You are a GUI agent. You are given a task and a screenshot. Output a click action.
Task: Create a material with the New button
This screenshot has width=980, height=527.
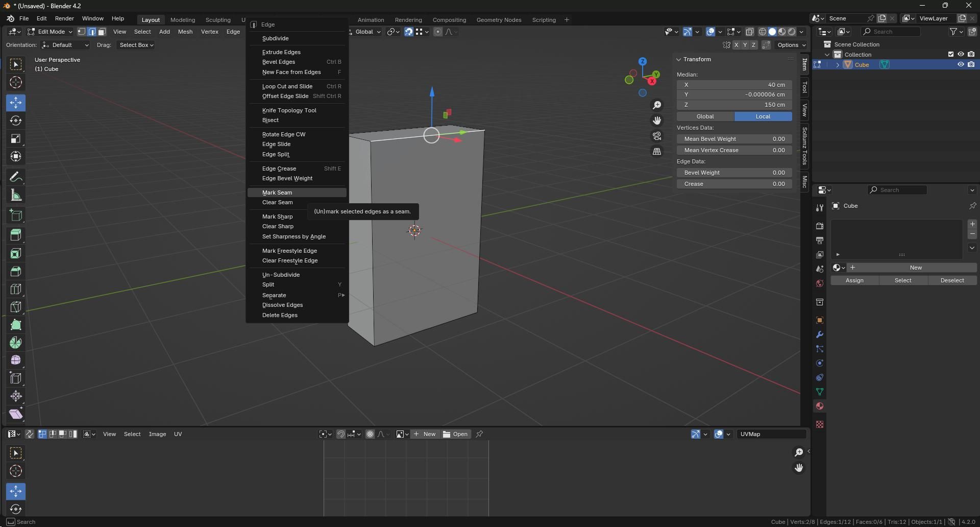click(915, 267)
